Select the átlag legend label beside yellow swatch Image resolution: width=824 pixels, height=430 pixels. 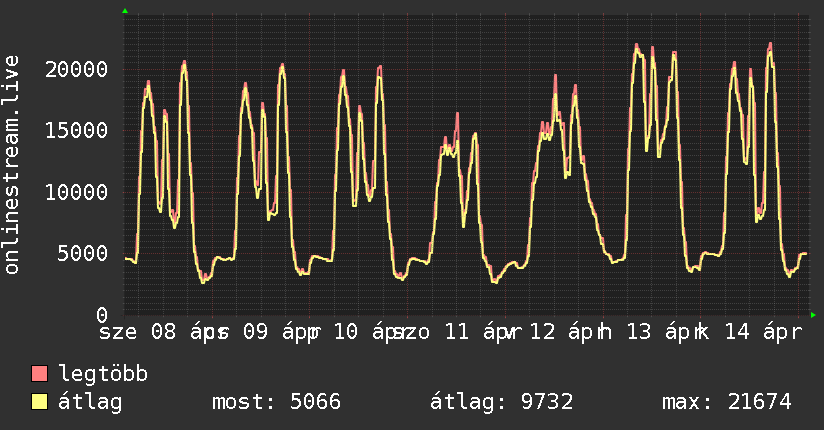[x=90, y=402]
